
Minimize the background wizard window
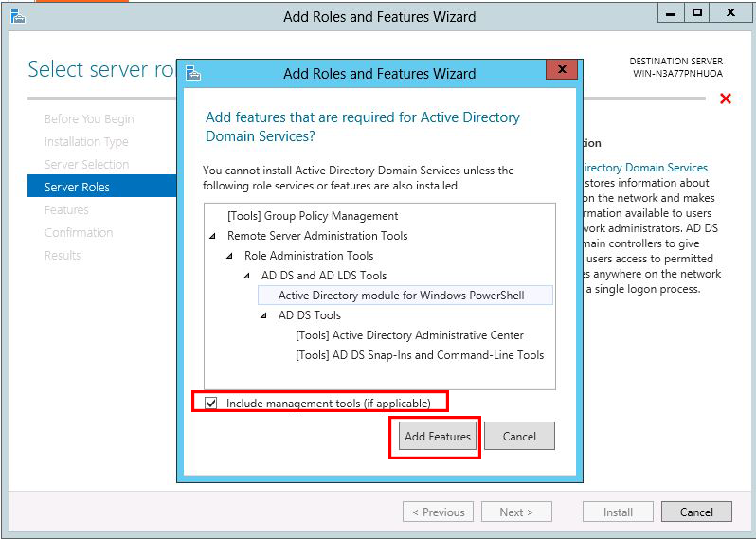[x=671, y=13]
